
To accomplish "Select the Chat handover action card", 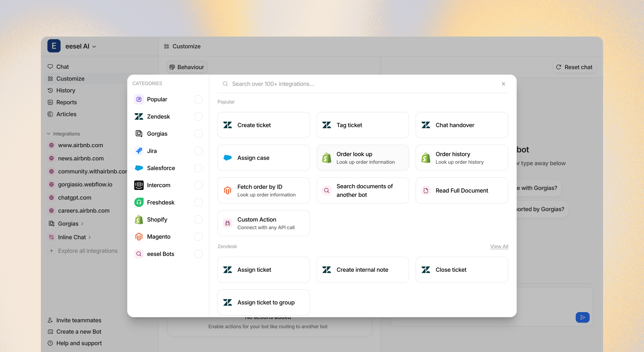I will tap(462, 125).
